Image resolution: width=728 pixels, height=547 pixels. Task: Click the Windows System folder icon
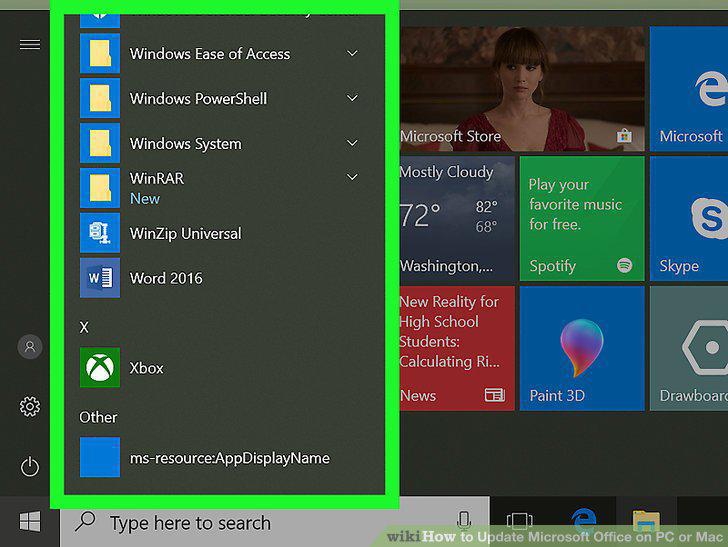(100, 143)
